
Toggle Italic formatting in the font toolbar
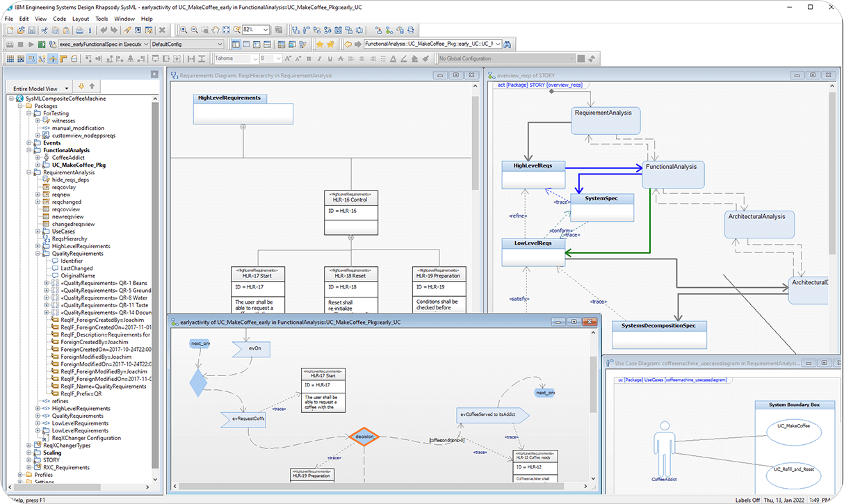[319, 58]
